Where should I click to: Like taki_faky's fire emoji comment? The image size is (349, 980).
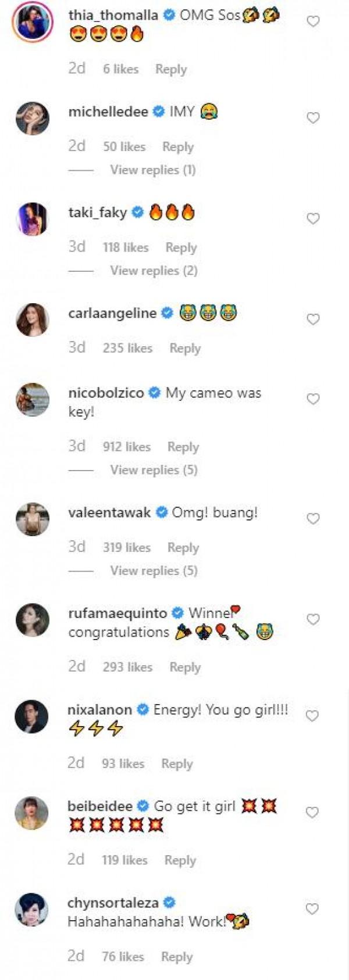point(313,218)
